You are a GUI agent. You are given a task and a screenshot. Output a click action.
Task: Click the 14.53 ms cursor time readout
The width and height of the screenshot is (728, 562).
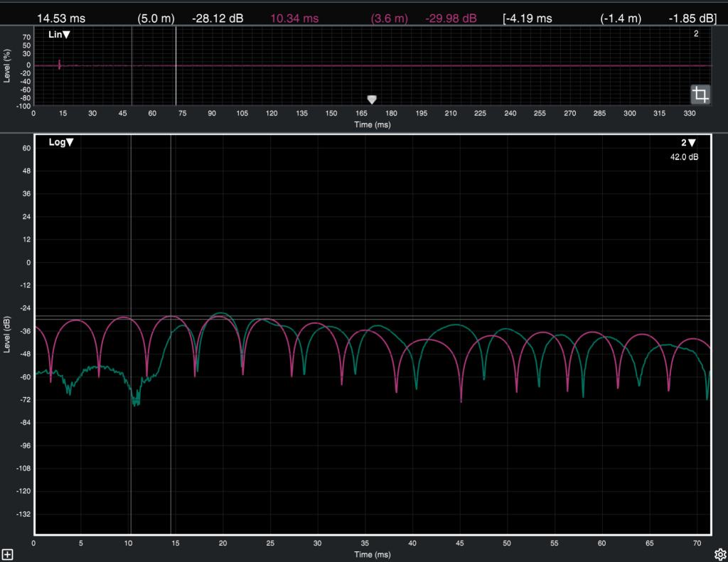(x=60, y=18)
